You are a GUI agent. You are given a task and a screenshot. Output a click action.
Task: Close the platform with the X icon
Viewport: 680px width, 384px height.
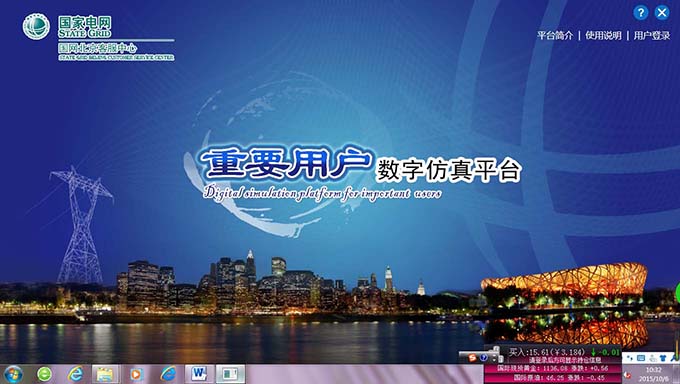click(x=662, y=13)
